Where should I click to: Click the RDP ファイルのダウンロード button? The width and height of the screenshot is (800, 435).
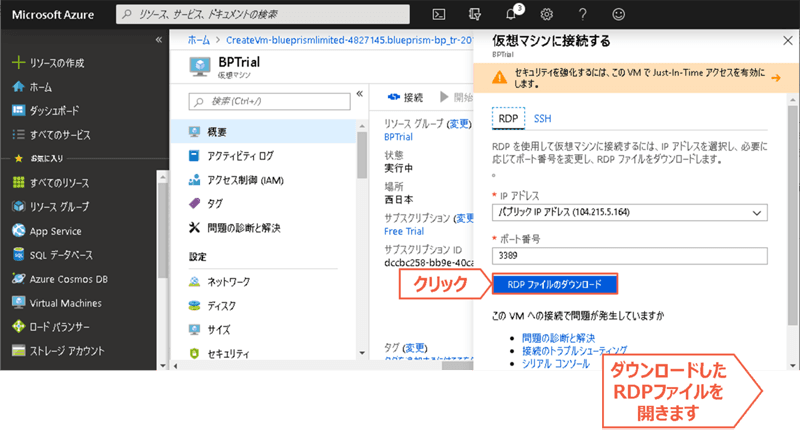(x=555, y=284)
